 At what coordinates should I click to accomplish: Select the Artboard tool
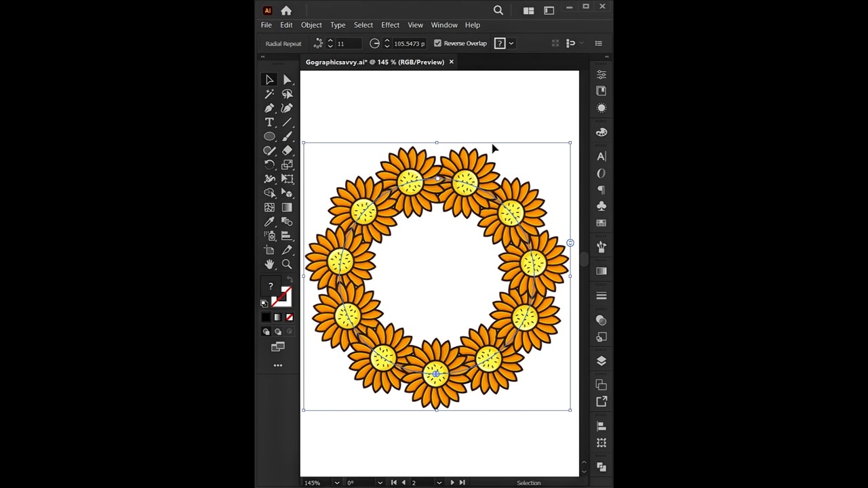click(x=269, y=250)
